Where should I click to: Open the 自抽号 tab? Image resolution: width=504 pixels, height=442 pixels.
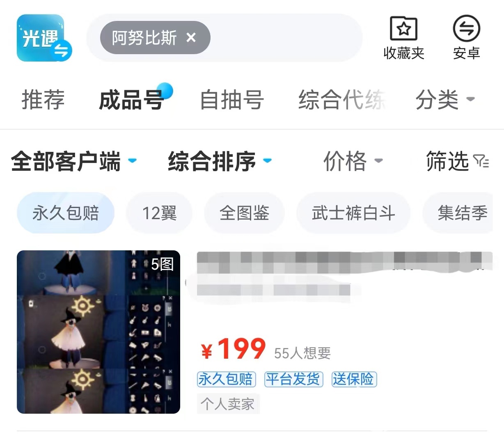232,99
